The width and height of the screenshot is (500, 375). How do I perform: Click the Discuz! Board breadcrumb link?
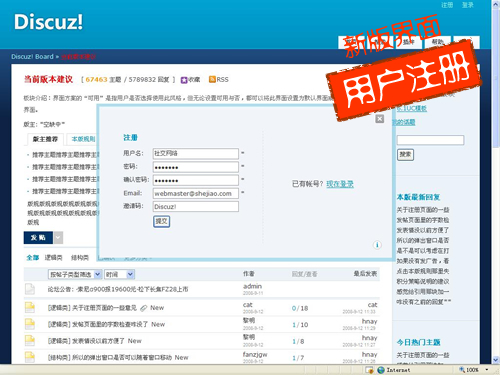tap(32, 57)
